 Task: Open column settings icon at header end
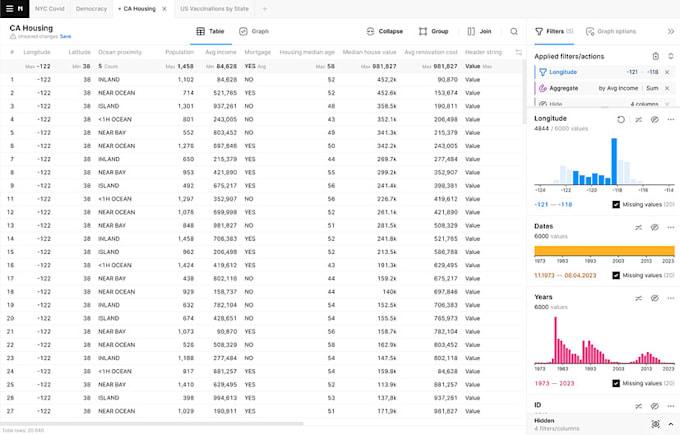pyautogui.click(x=518, y=52)
